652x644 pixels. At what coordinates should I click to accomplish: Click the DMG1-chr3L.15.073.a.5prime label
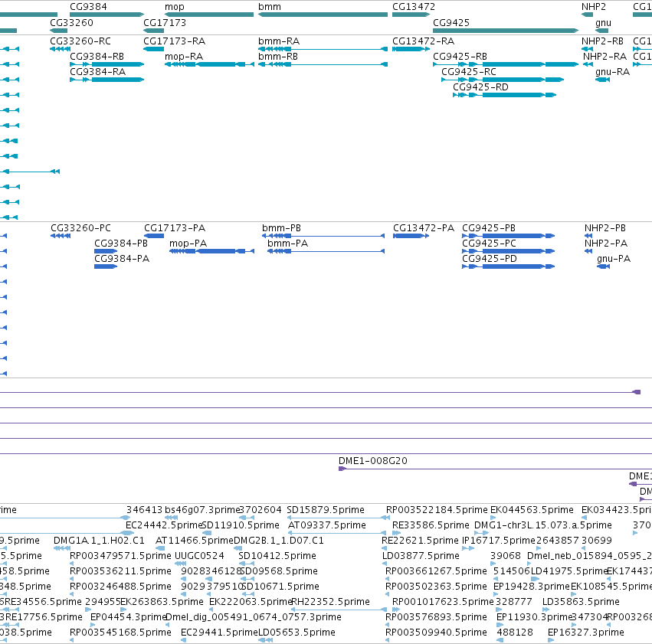[543, 525]
